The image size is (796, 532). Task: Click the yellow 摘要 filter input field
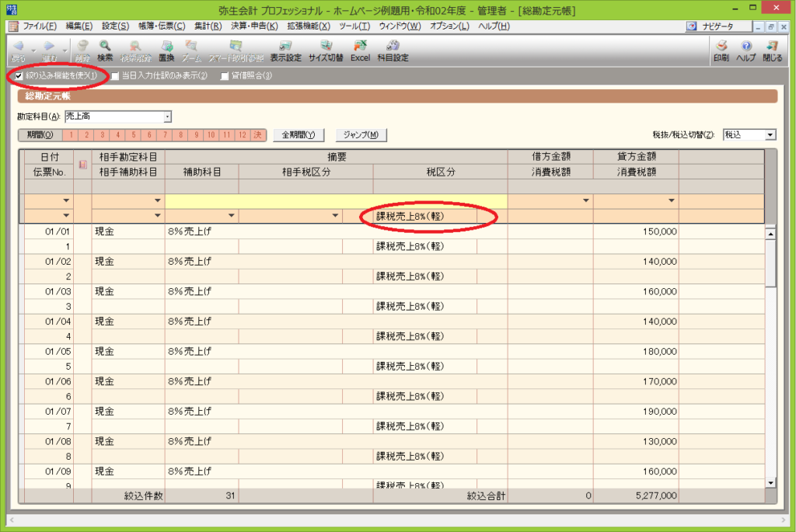pos(336,201)
